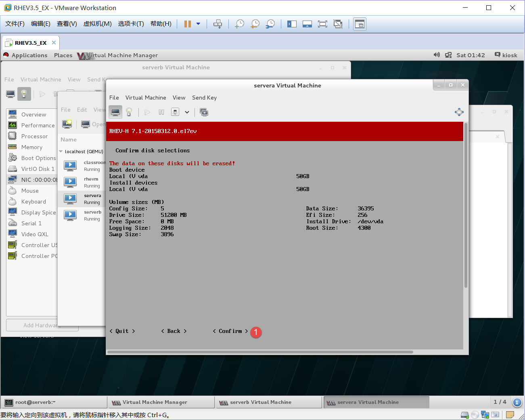This screenshot has height=420, width=525.
Task: Open Memory in serverb hardware list
Action: pos(32,147)
